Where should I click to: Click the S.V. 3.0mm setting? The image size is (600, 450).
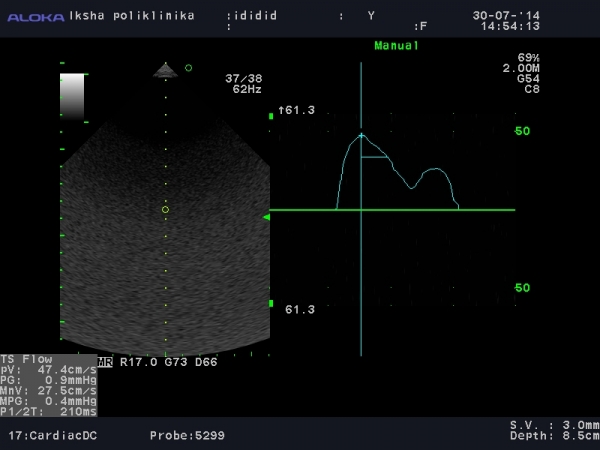tap(552, 426)
